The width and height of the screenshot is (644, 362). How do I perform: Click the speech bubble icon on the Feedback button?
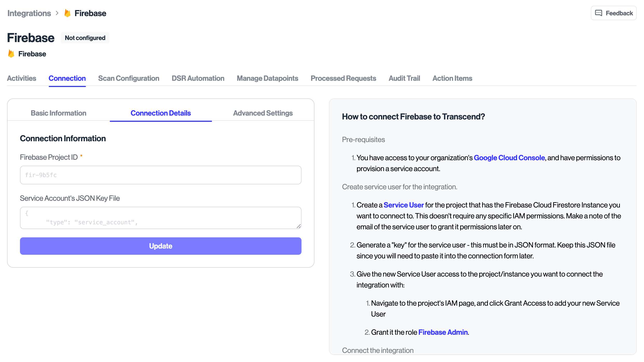pyautogui.click(x=599, y=13)
